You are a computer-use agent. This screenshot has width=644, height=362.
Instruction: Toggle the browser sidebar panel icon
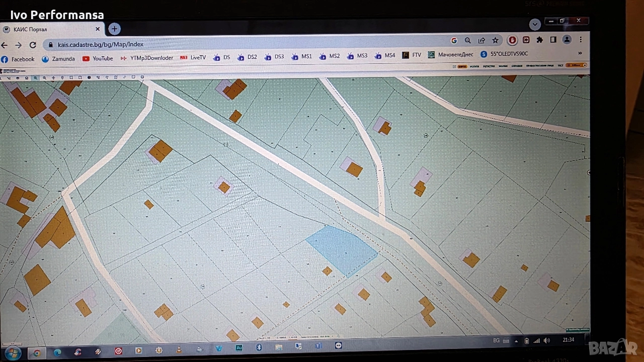[x=553, y=40]
